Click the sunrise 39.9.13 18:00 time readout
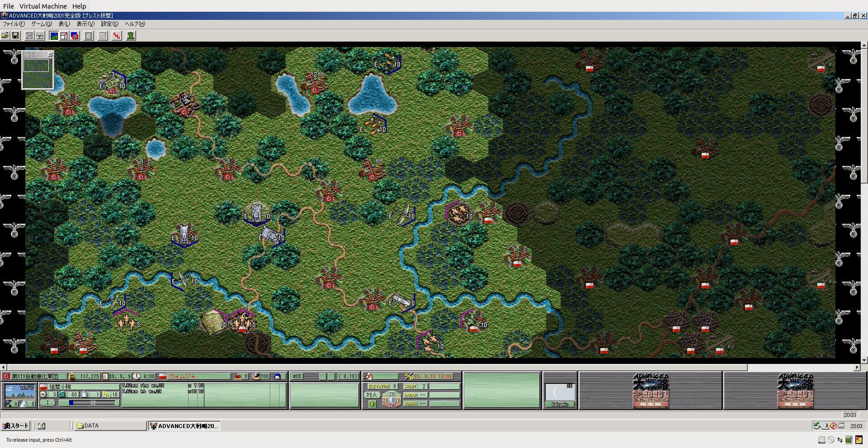Viewport: 868px width, 448px height. (x=433, y=376)
